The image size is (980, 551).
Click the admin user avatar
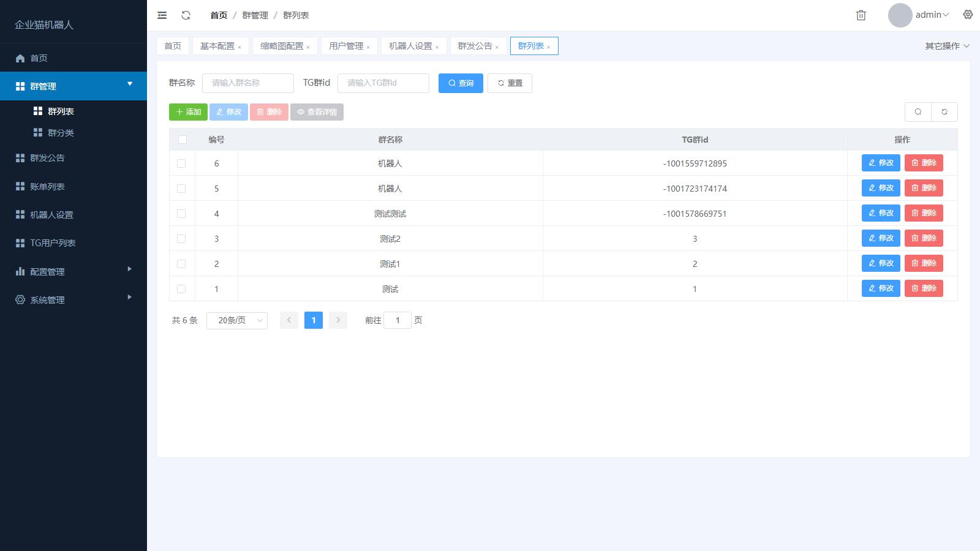click(x=900, y=15)
